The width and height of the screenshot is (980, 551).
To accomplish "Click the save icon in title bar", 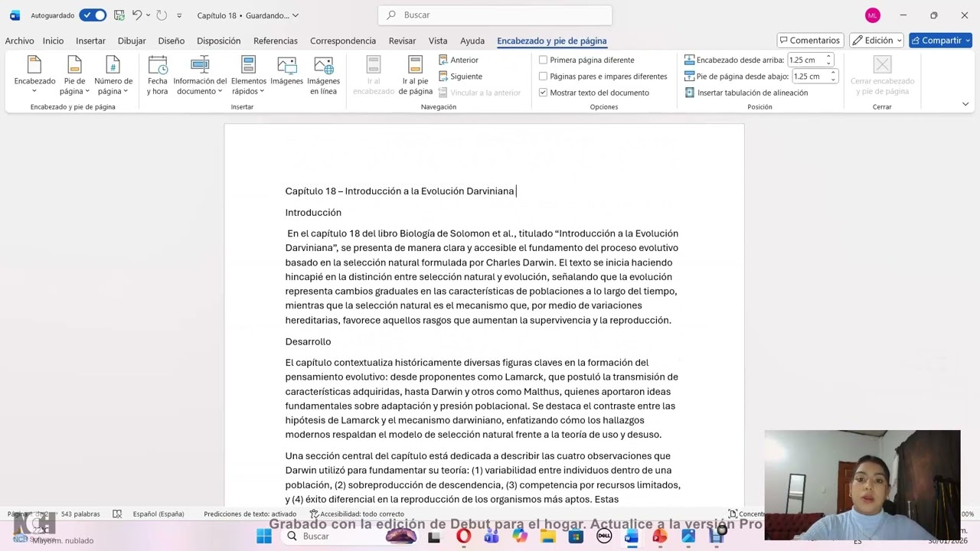I will click(x=119, y=15).
